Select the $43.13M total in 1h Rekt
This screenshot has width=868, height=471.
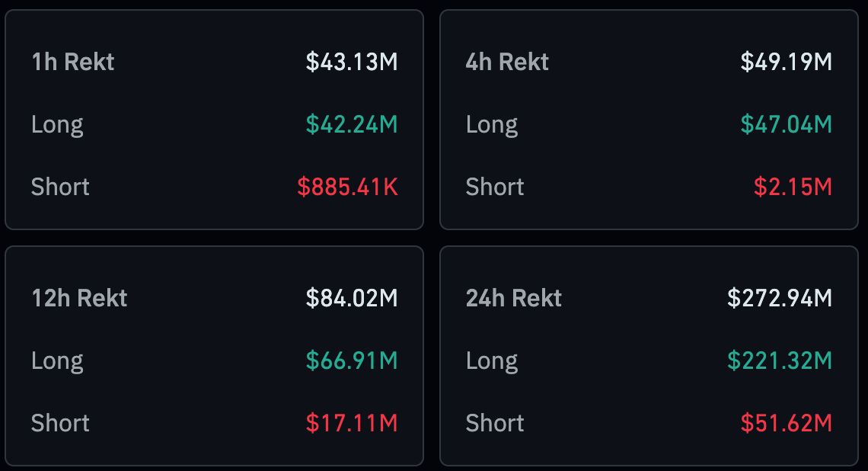click(352, 62)
